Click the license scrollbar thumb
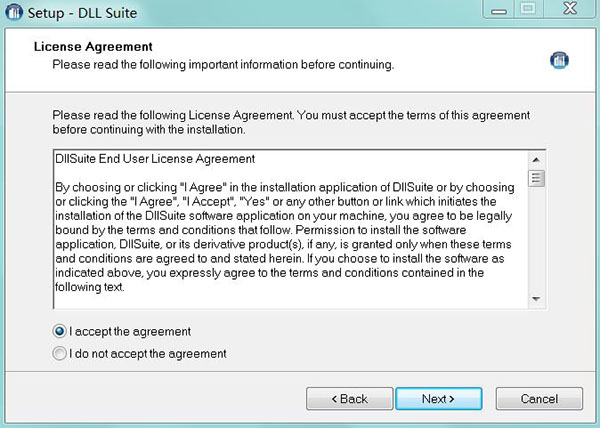 (x=537, y=179)
